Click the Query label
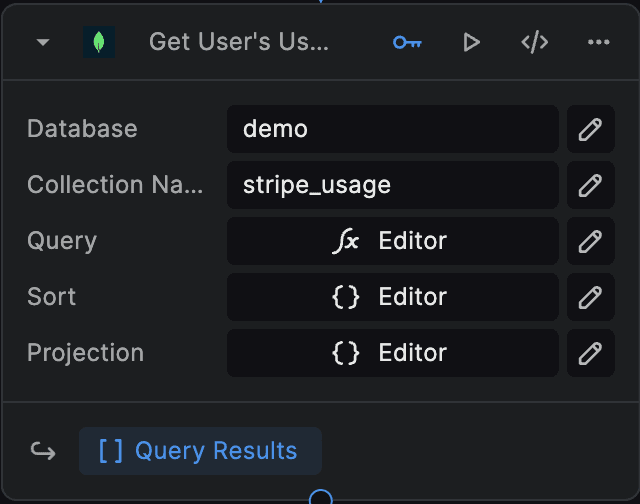Screen dimensions: 640x504 pos(62,241)
